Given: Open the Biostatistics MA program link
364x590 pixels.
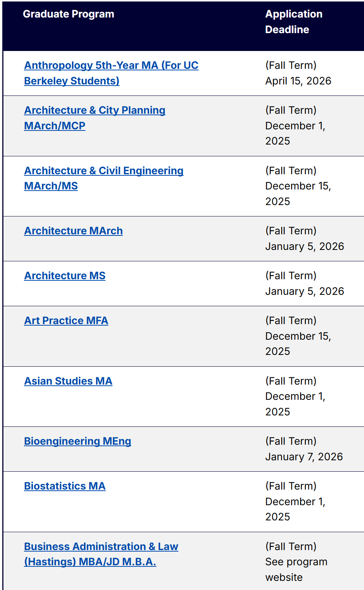Looking at the screenshot, I should tap(65, 486).
